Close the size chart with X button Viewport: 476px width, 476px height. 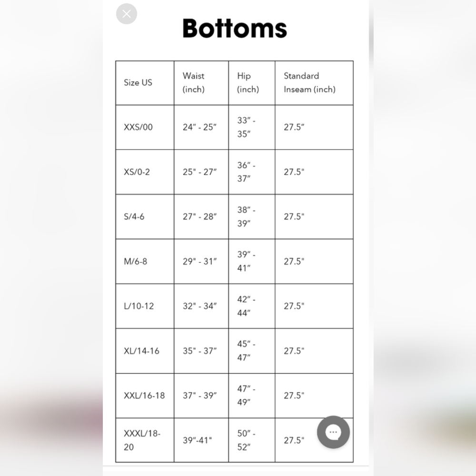click(x=127, y=14)
